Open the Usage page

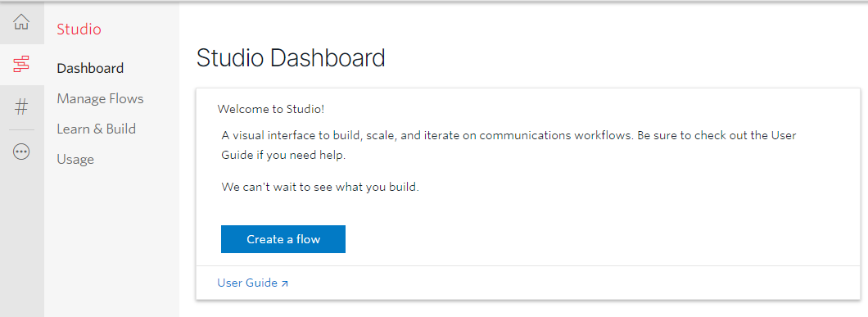[75, 160]
